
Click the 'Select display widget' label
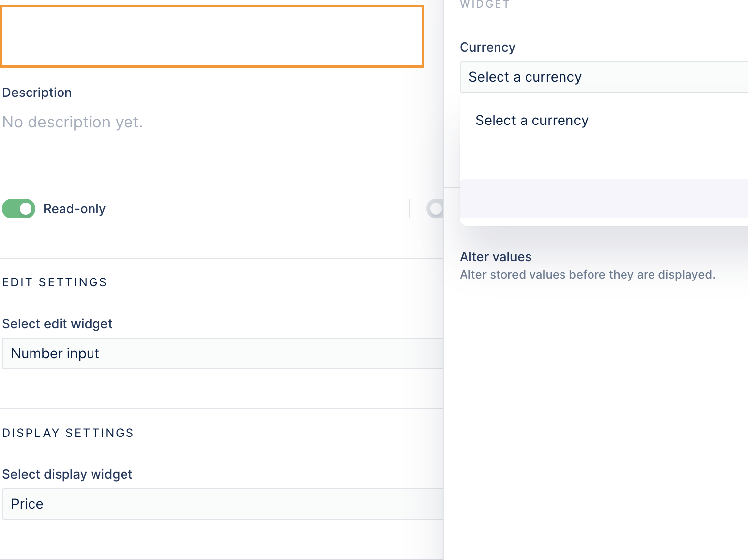[x=67, y=474]
